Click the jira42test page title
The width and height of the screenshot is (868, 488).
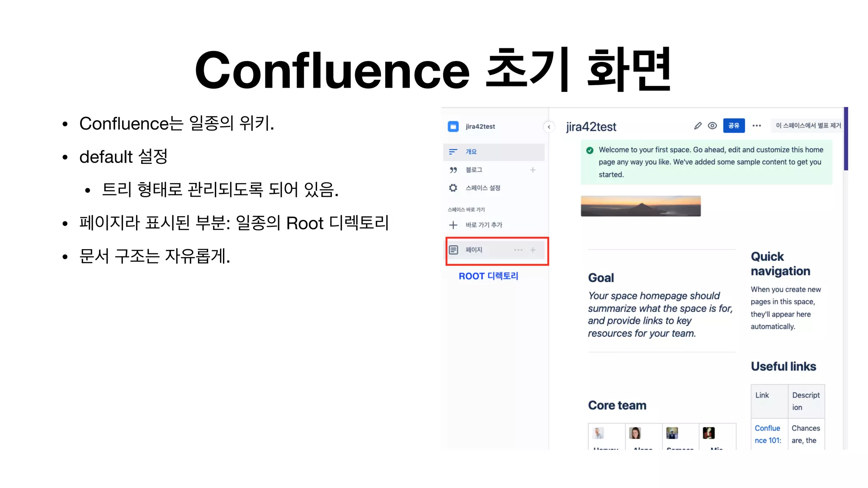point(591,127)
